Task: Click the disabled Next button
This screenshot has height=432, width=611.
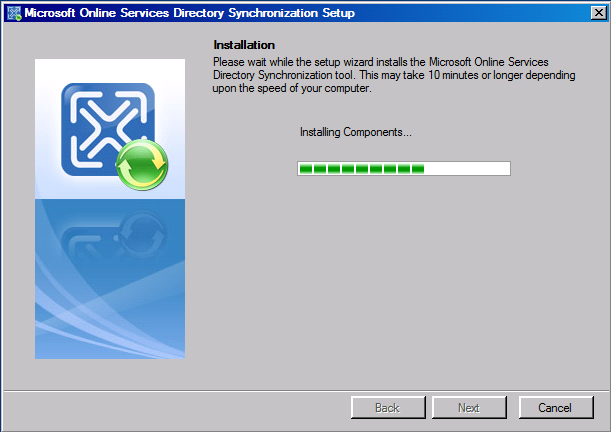Action: pos(469,407)
